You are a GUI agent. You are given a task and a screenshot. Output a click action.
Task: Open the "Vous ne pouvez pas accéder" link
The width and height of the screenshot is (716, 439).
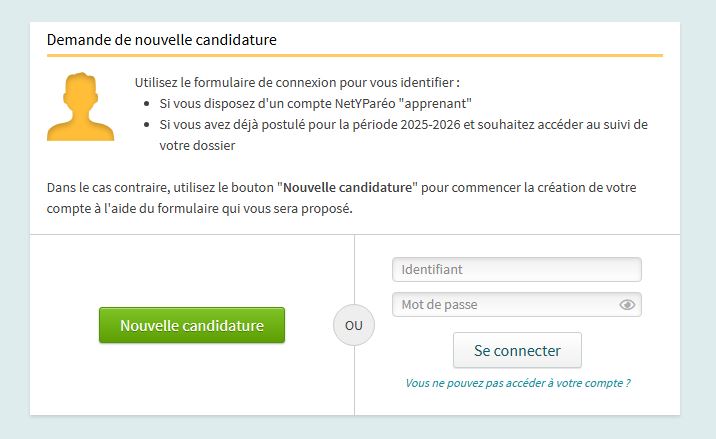[x=517, y=383]
